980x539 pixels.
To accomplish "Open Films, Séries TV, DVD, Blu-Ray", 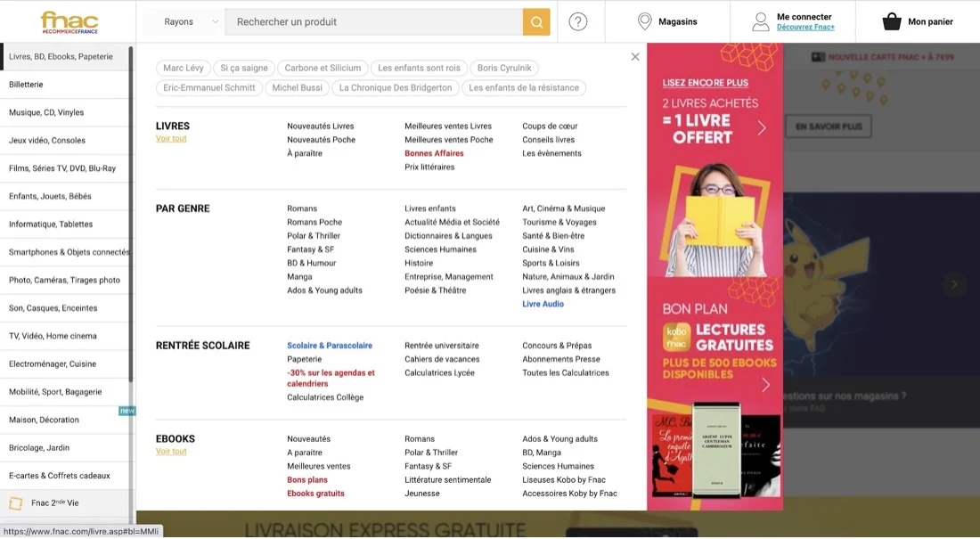I will pyautogui.click(x=67, y=168).
